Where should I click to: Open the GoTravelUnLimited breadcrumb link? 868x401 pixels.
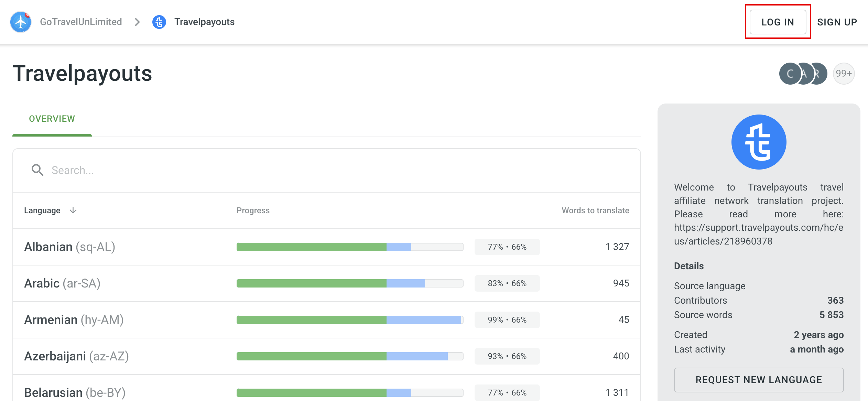click(81, 22)
